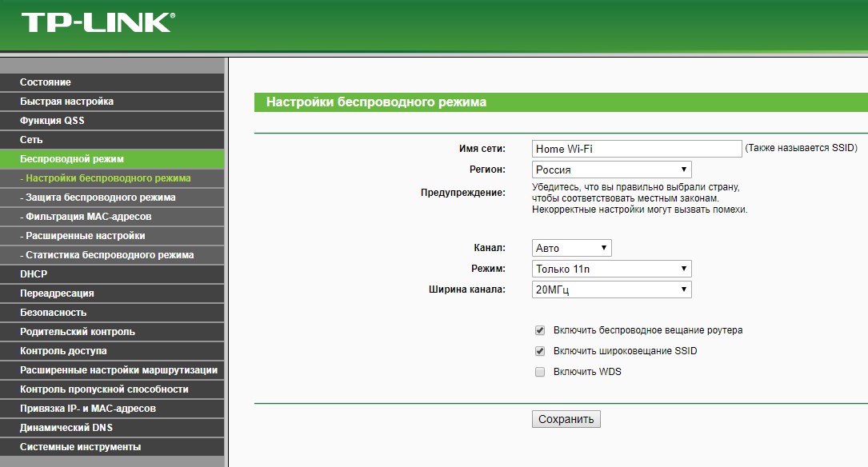The width and height of the screenshot is (868, 467).
Task: Click the Имя сети text field
Action: pyautogui.click(x=637, y=149)
